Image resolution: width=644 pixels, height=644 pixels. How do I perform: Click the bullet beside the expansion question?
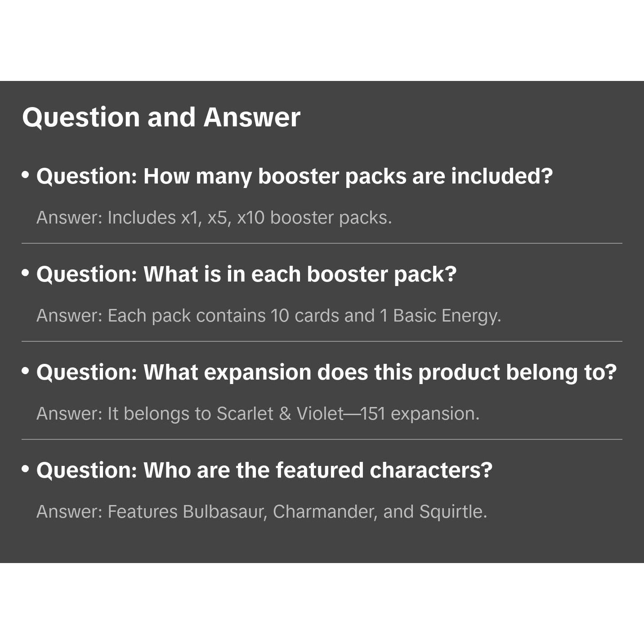[x=26, y=371]
